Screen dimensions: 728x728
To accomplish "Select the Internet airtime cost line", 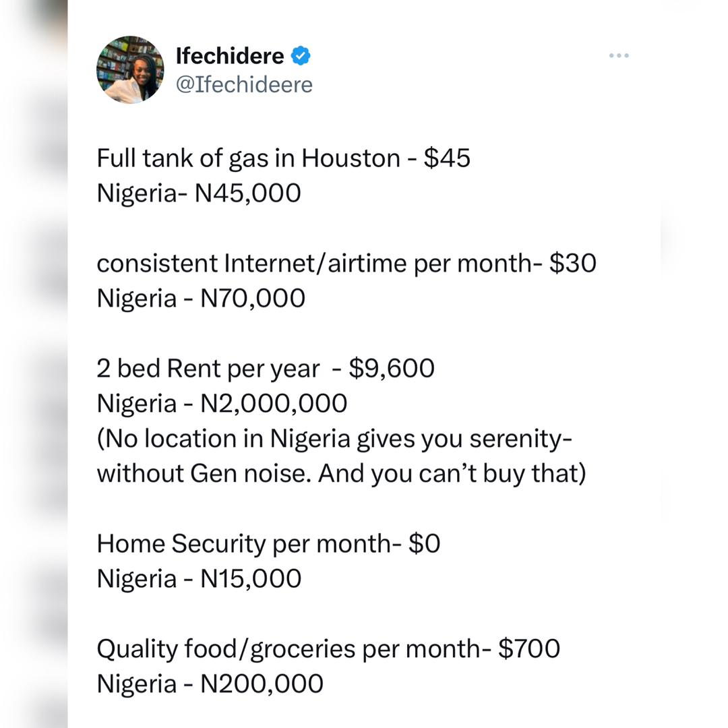I will tap(346, 263).
